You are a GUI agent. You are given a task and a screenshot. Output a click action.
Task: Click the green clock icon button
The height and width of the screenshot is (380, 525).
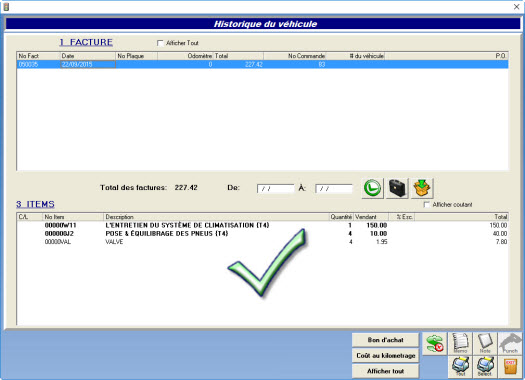(372, 188)
